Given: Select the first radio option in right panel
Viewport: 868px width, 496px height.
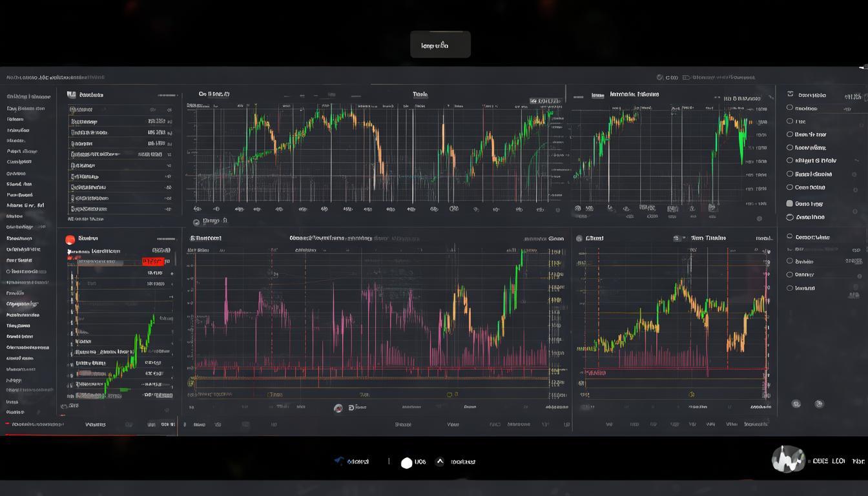Looking at the screenshot, I should pyautogui.click(x=790, y=108).
